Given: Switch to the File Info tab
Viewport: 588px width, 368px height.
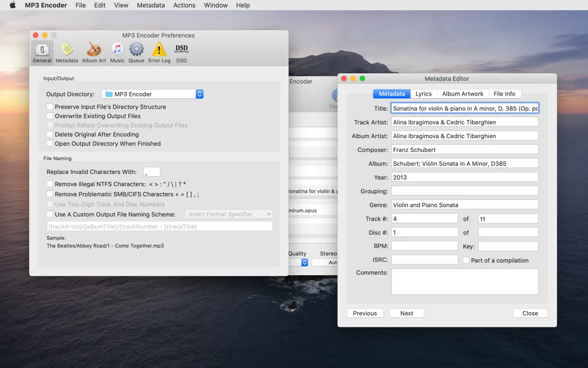Looking at the screenshot, I should click(x=504, y=94).
